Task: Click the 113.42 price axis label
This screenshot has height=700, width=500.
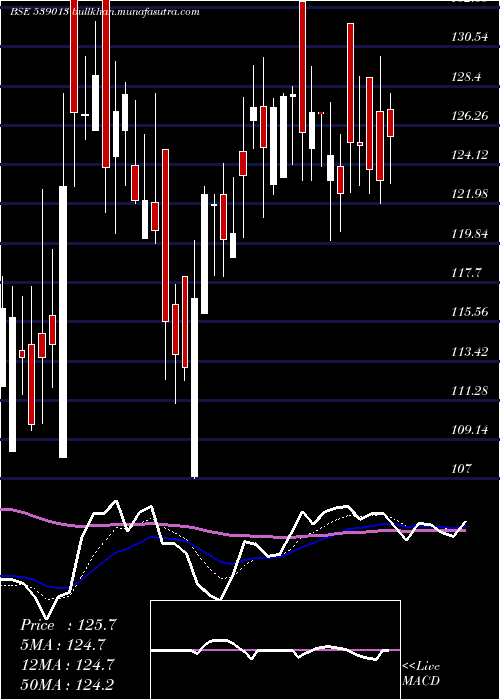Action: pos(470,352)
